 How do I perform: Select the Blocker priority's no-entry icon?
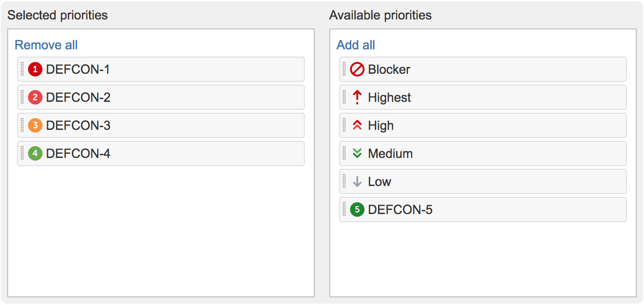[357, 69]
